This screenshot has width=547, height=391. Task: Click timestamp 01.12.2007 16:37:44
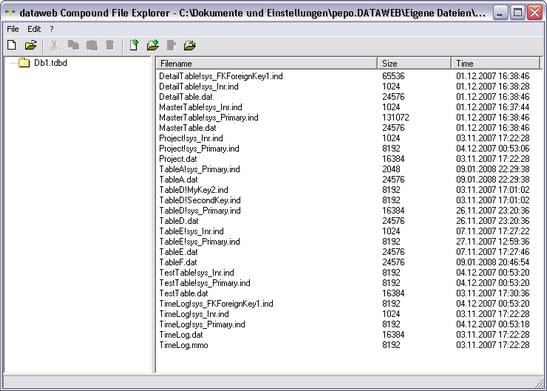click(493, 107)
